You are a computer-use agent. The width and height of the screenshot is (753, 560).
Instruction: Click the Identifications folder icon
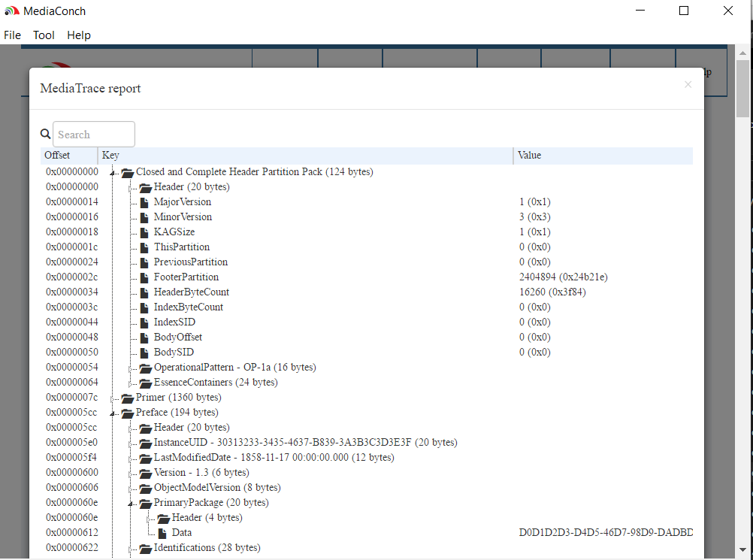(x=146, y=549)
